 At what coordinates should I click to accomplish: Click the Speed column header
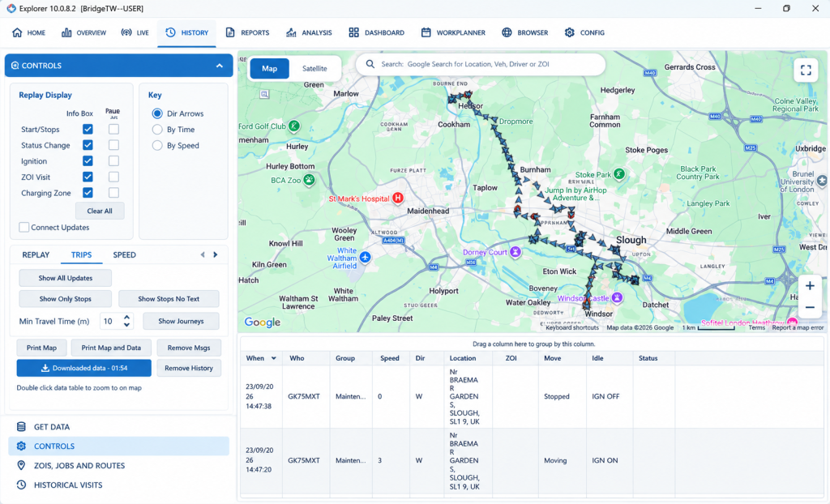[391, 358]
